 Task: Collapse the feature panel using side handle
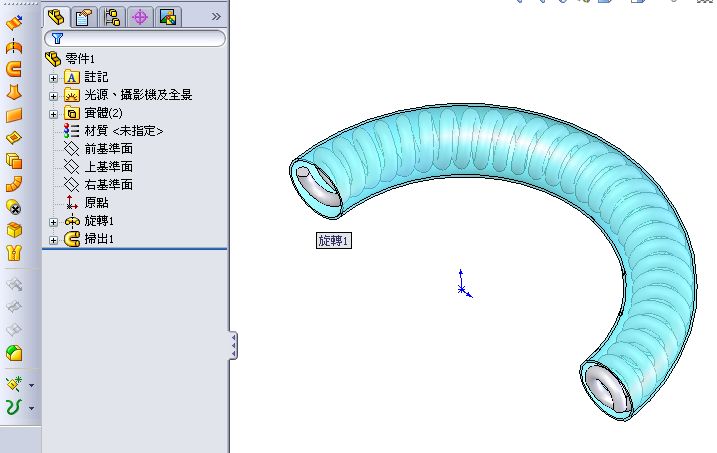pos(233,345)
